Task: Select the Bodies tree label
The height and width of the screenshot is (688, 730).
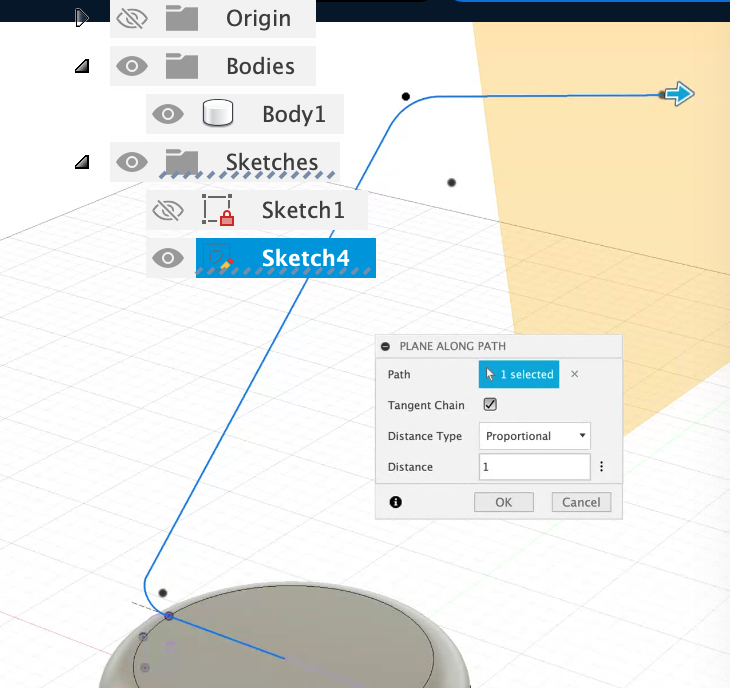Action: [260, 66]
